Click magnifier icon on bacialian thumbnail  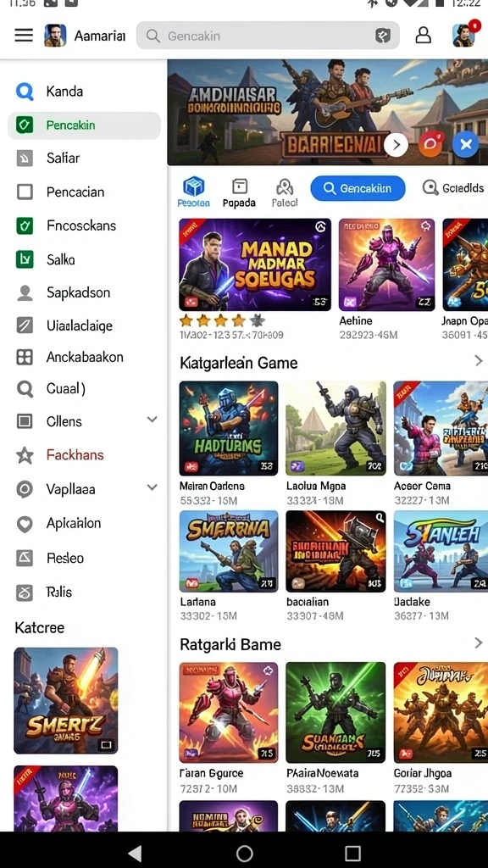tap(379, 518)
